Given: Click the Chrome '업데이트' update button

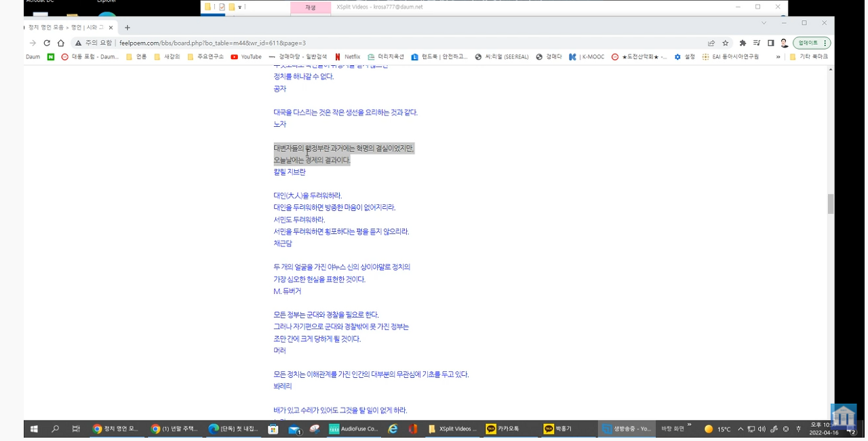Looking at the screenshot, I should pos(812,43).
